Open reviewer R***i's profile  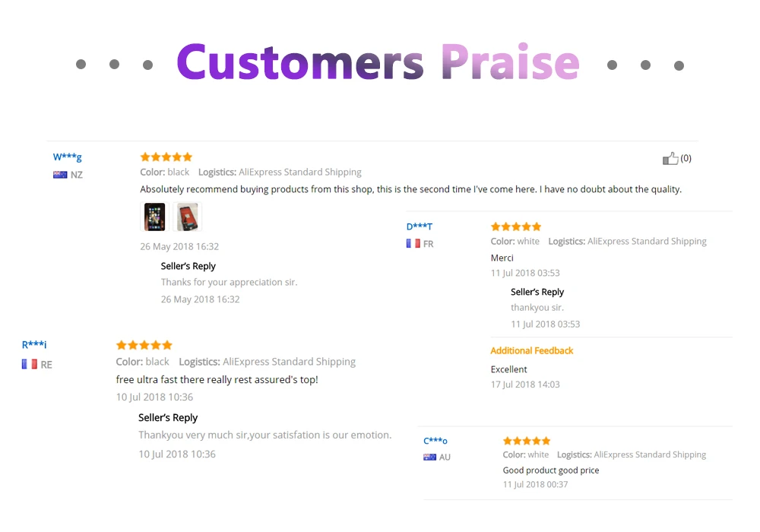(34, 344)
